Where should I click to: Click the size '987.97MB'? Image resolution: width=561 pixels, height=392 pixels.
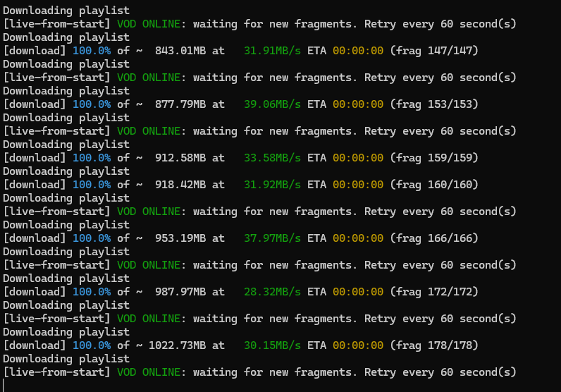[x=180, y=292]
